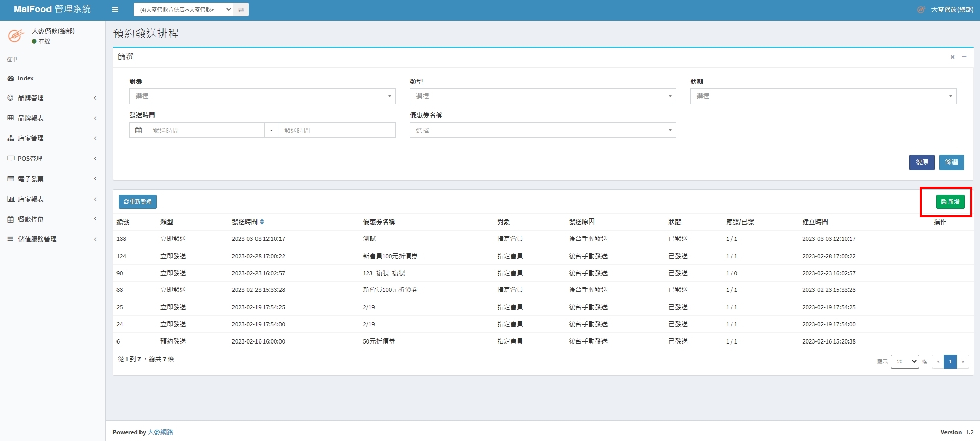Click the sort arrows on 發送時間 column
Screen dimensions: 980x441
pos(262,222)
